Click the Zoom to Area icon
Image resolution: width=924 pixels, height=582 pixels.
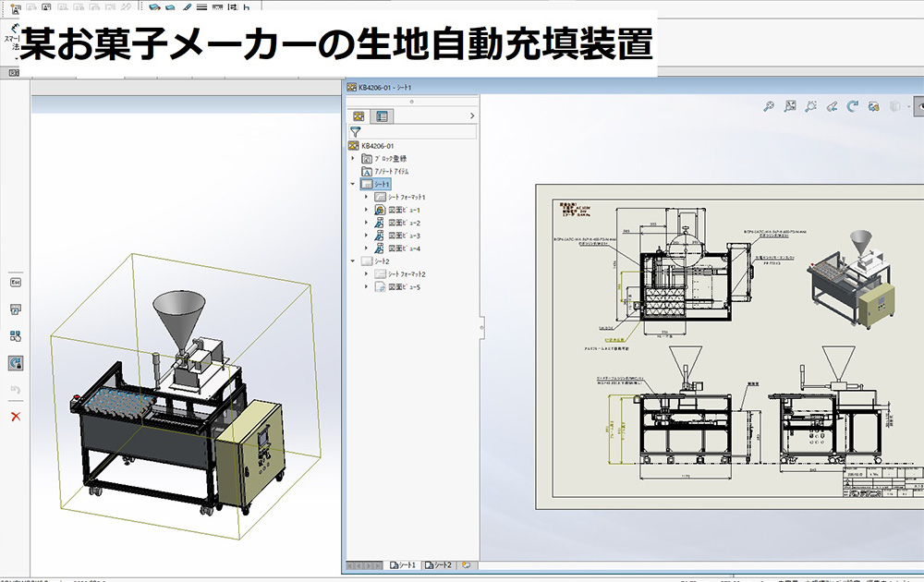[x=790, y=106]
